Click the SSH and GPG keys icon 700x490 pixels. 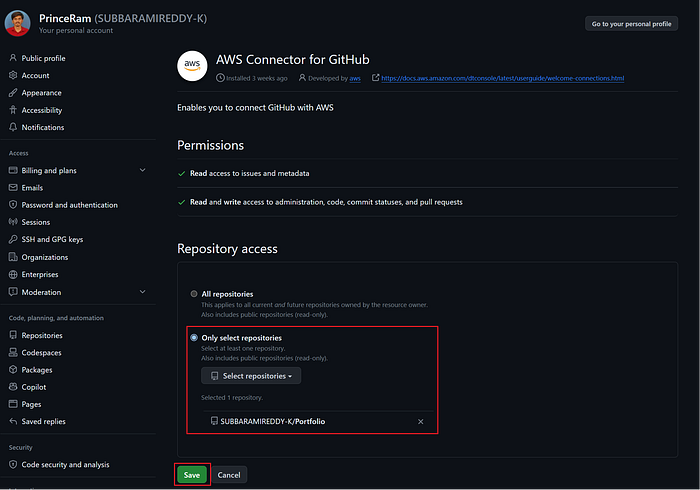[12, 240]
